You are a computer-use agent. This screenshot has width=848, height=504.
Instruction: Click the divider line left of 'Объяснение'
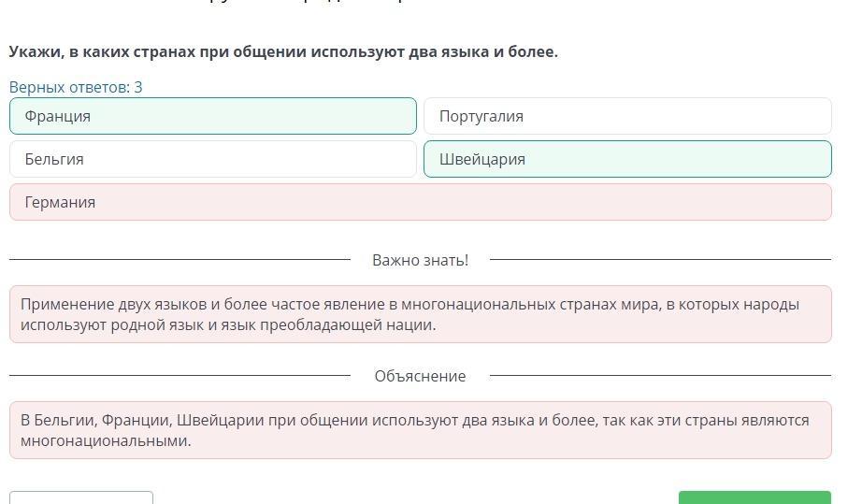tap(178, 376)
